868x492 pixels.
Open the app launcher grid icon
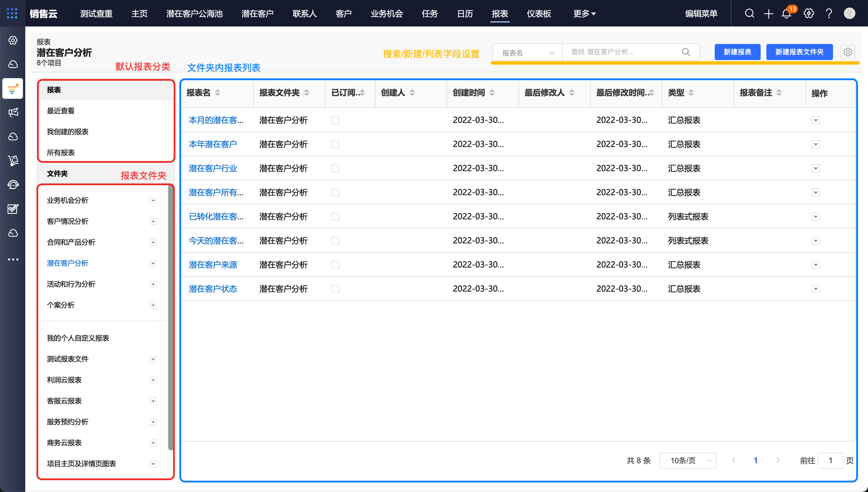tap(12, 13)
